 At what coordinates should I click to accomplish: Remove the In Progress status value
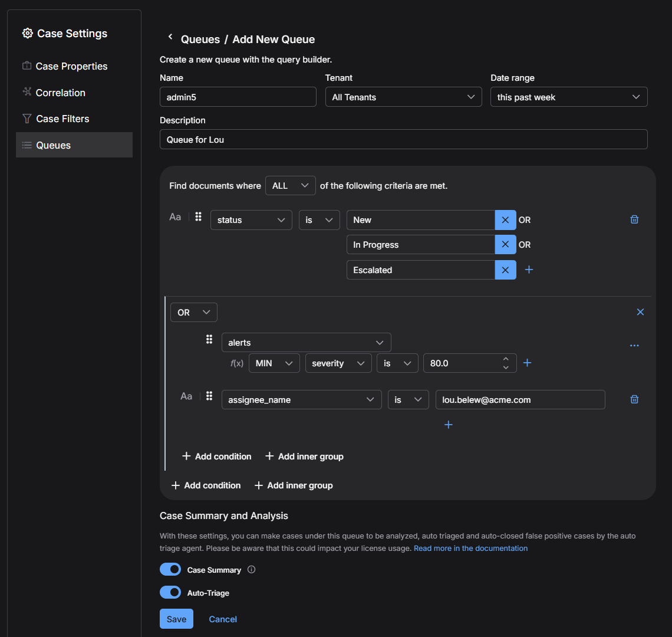pyautogui.click(x=505, y=245)
